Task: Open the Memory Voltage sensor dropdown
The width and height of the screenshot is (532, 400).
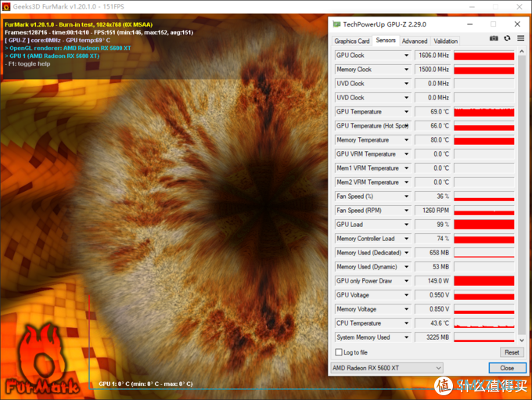Action: click(407, 309)
